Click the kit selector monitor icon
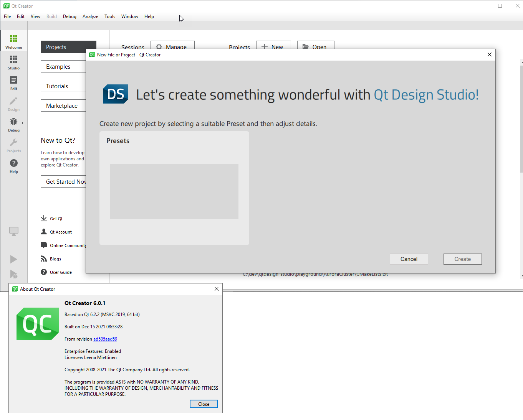 coord(13,231)
